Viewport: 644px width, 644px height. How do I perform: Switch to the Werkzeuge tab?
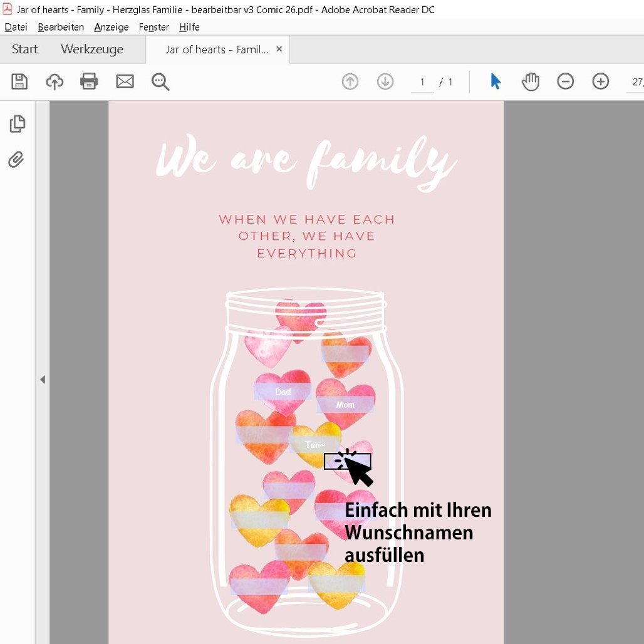tap(92, 49)
